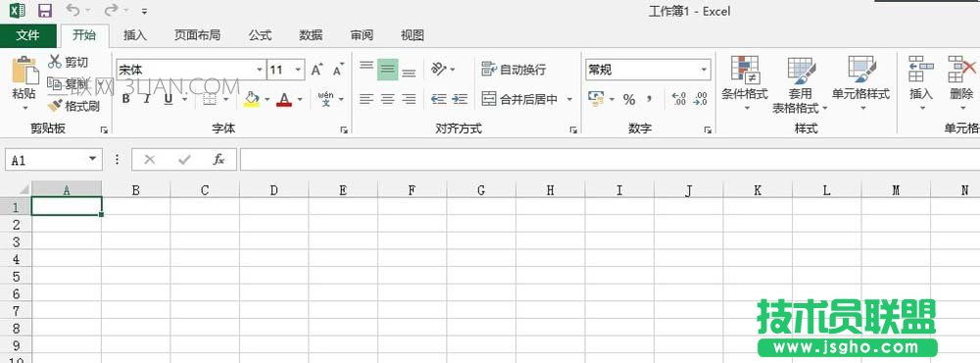
Task: Switch to the 页面布局 ribbon tab
Action: coord(197,35)
